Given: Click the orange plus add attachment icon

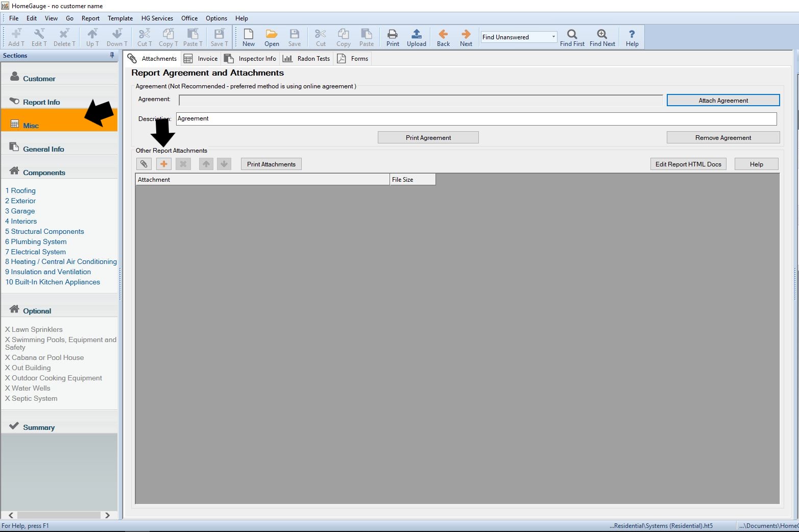Looking at the screenshot, I should [x=164, y=164].
